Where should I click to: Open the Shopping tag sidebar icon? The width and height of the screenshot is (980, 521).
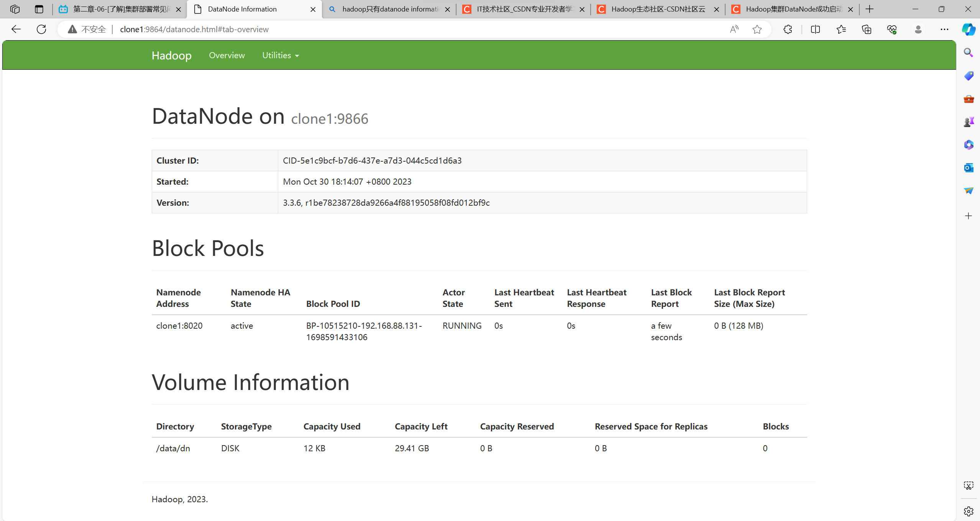tap(969, 75)
